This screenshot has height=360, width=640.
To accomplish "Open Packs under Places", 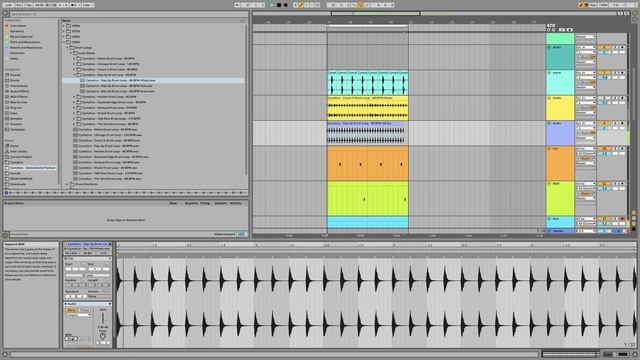I will [14, 146].
